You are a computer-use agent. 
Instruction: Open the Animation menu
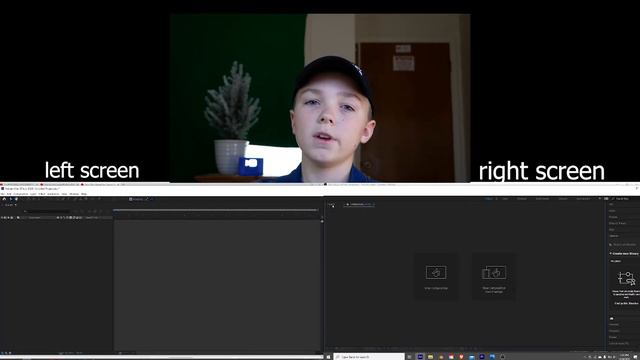coord(53,194)
